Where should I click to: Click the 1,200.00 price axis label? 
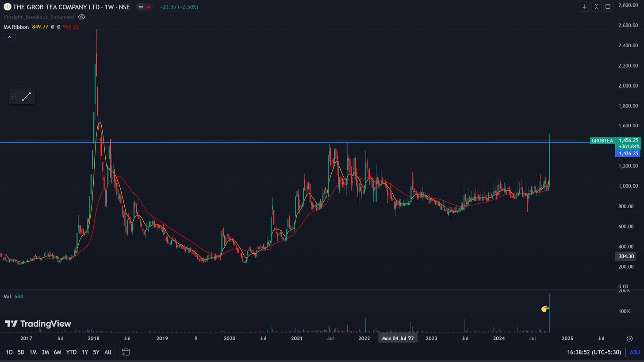tap(628, 166)
